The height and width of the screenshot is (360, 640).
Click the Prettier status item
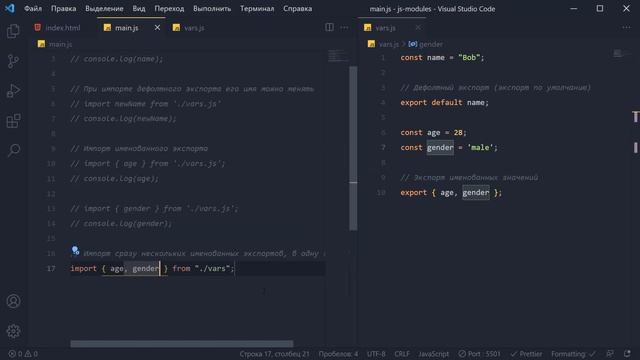[526, 354]
